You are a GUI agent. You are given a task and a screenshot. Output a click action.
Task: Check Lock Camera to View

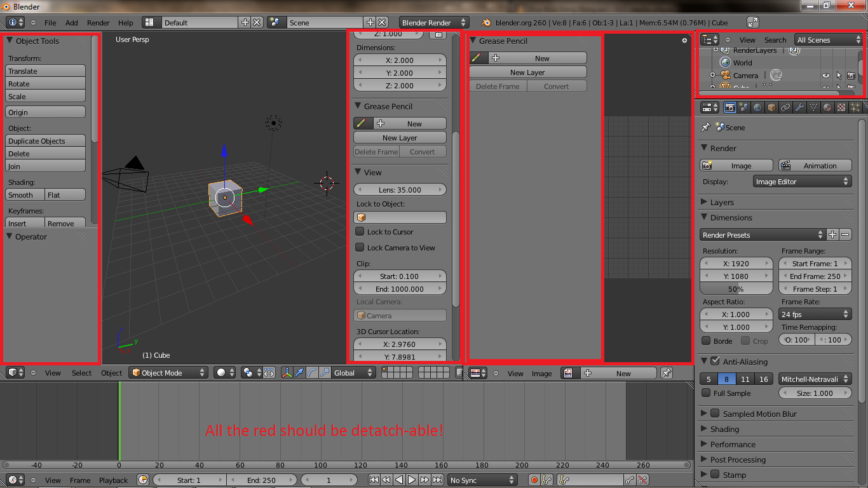[360, 247]
